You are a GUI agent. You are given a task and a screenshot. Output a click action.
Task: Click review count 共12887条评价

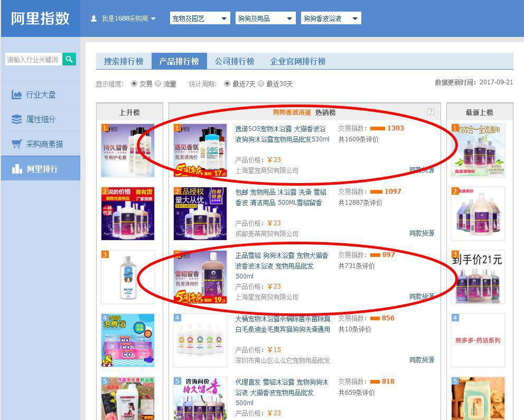(360, 203)
